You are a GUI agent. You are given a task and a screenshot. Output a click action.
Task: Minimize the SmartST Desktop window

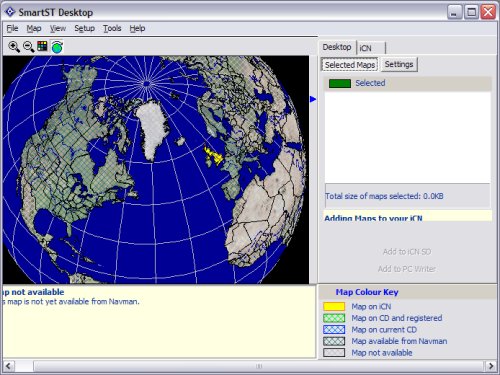454,12
